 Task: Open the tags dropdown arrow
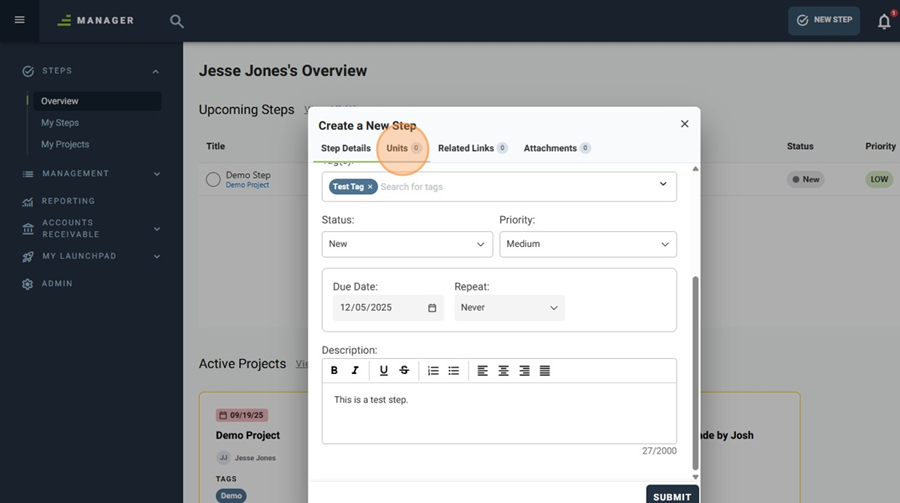click(663, 184)
